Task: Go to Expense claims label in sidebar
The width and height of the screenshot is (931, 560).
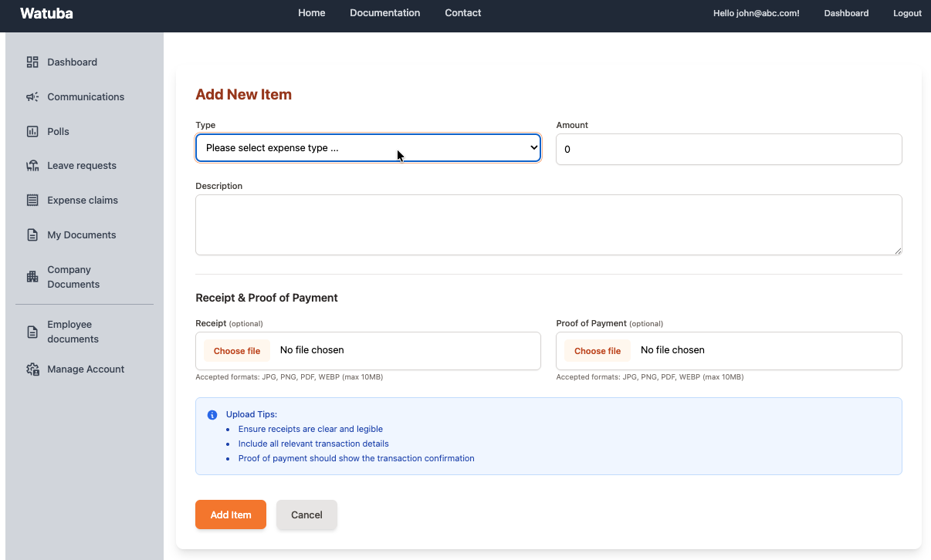Action: (x=83, y=201)
